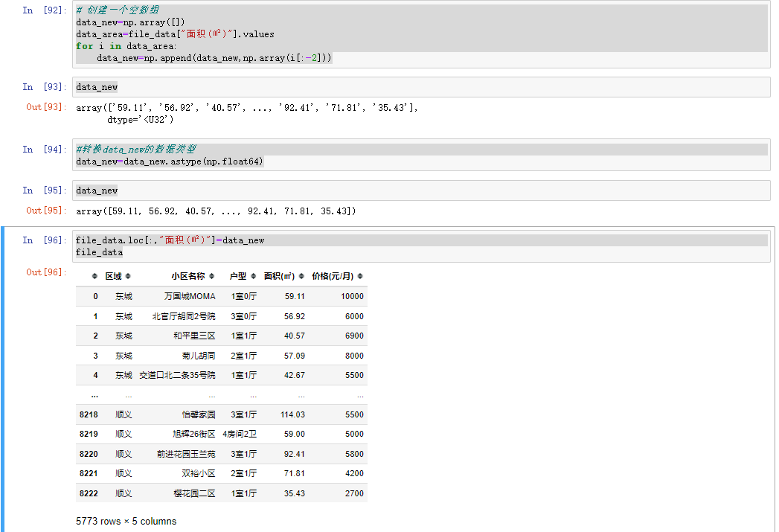The image size is (779, 532).
Task: Click the index column sort icon
Action: (95, 276)
